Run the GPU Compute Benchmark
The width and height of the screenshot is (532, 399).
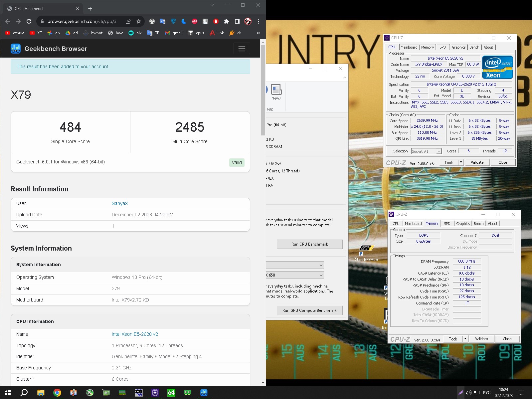(310, 310)
